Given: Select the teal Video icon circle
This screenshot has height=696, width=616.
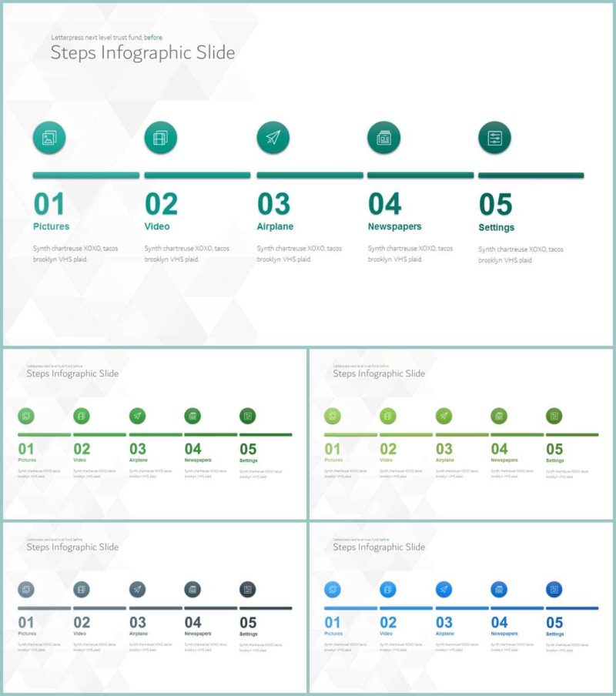Looking at the screenshot, I should [161, 138].
